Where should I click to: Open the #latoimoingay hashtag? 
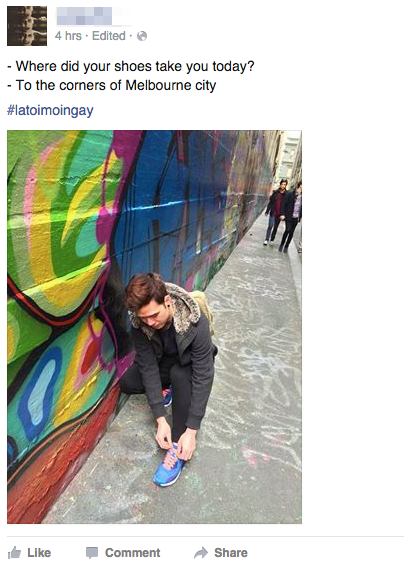pos(50,110)
